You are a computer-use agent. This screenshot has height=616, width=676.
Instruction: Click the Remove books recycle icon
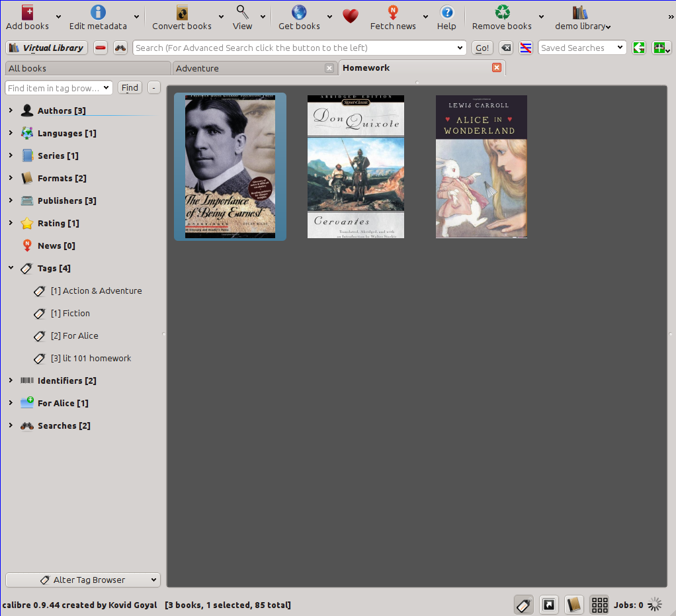[x=502, y=12]
